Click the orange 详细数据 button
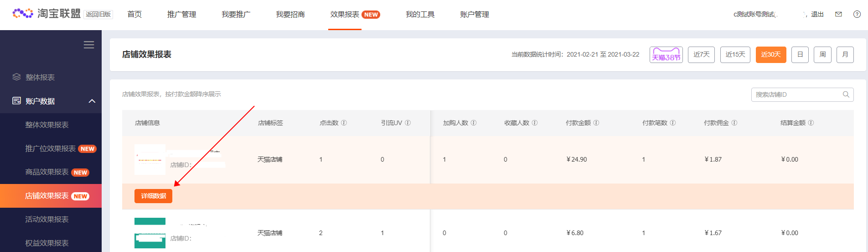The width and height of the screenshot is (868, 252). [153, 196]
